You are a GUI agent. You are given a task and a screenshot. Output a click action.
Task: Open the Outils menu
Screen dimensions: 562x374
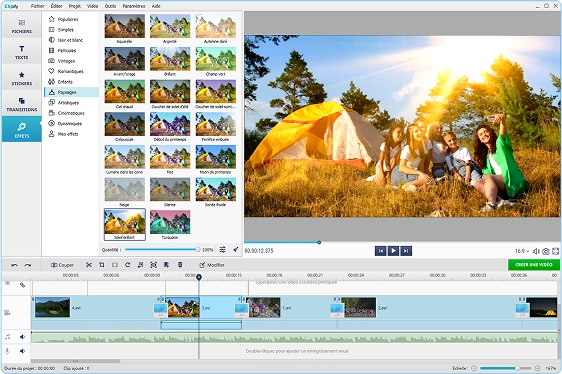pos(110,6)
